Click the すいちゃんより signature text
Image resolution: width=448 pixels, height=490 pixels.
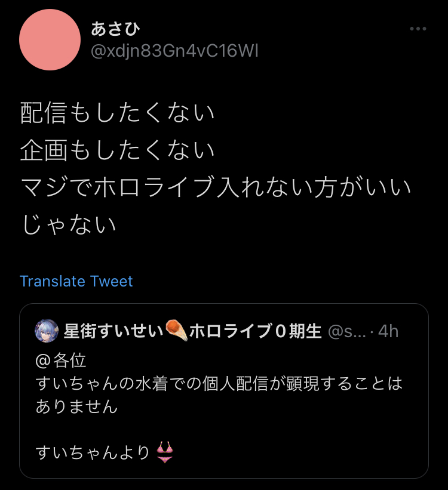point(93,452)
